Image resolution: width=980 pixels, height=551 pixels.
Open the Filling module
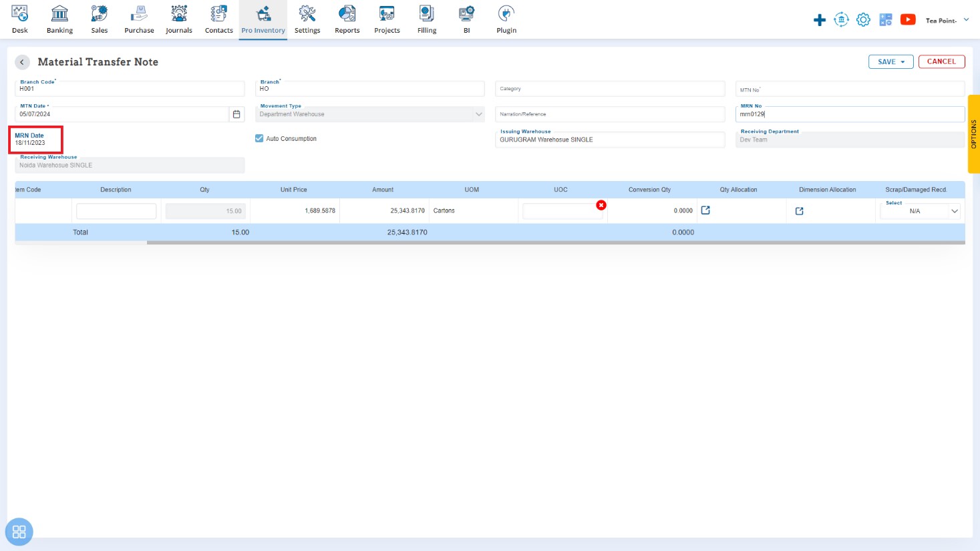click(x=427, y=19)
